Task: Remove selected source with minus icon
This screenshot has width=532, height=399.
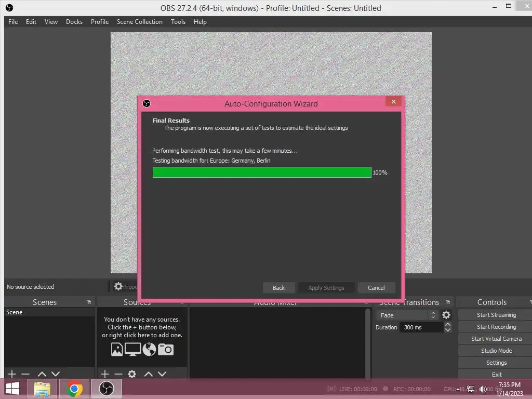Action: pos(118,374)
